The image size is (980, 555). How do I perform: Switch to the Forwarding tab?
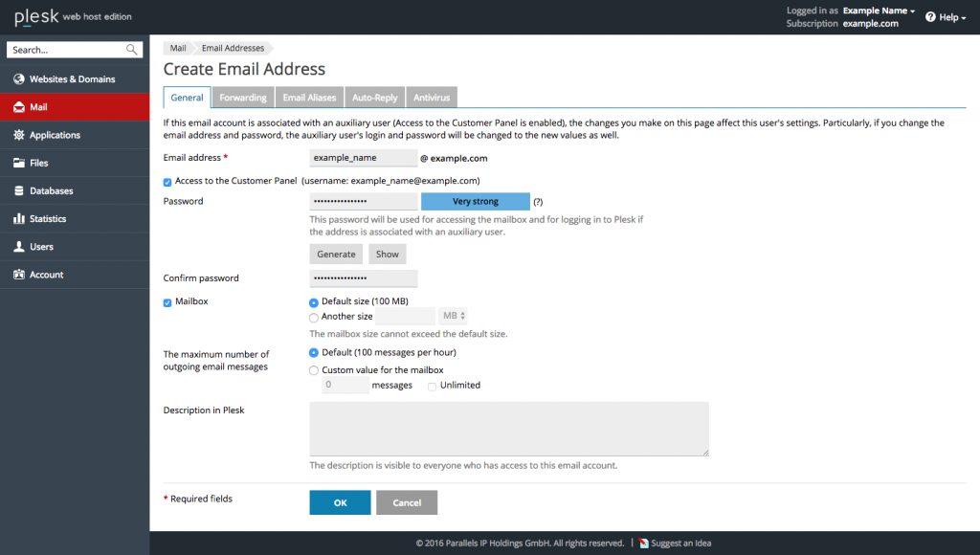[x=243, y=97]
